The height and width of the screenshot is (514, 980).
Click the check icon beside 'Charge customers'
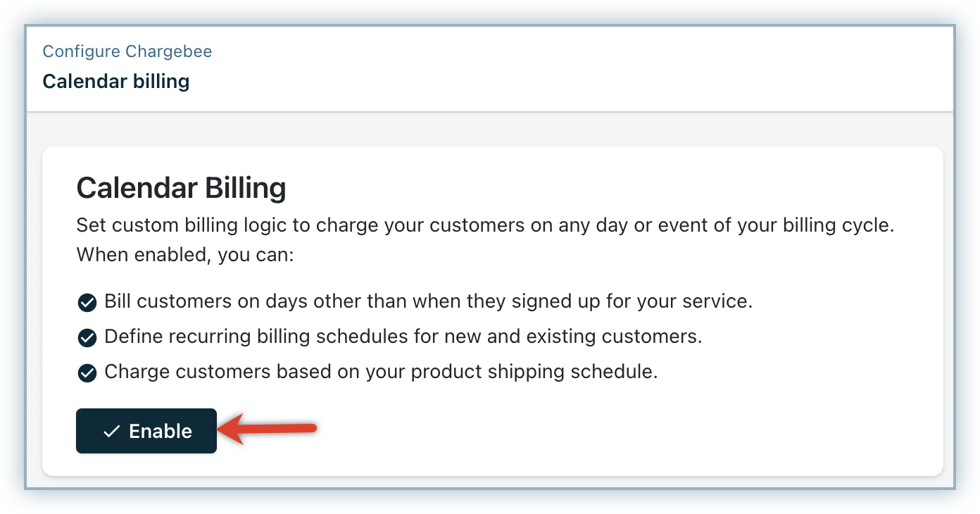click(x=87, y=373)
